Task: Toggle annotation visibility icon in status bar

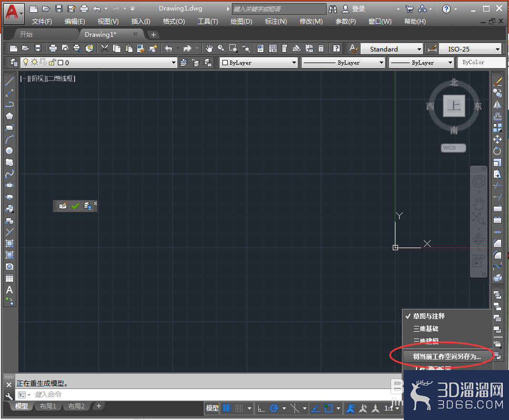Action: tap(350, 408)
